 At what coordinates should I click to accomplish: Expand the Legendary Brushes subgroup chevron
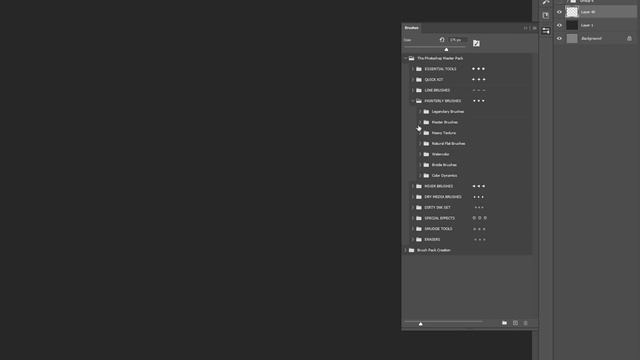tap(420, 111)
